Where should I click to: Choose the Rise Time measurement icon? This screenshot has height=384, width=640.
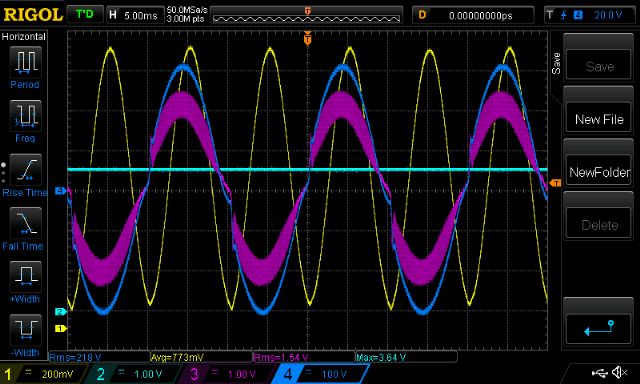coord(25,169)
